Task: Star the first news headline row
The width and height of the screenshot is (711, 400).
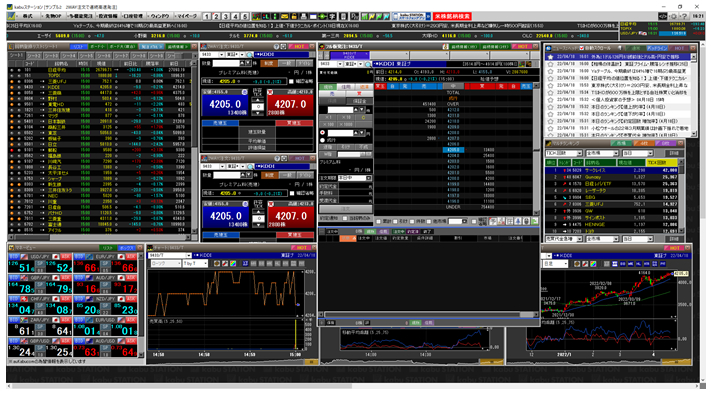Action: 550,57
